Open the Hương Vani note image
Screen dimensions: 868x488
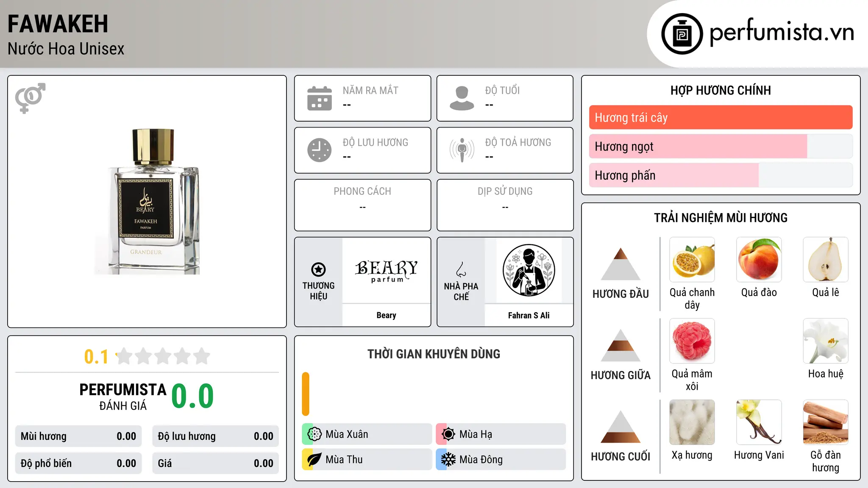click(x=759, y=422)
